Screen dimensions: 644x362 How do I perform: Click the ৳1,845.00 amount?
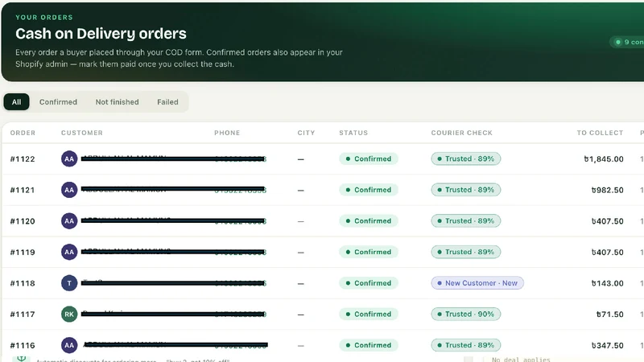pyautogui.click(x=604, y=158)
